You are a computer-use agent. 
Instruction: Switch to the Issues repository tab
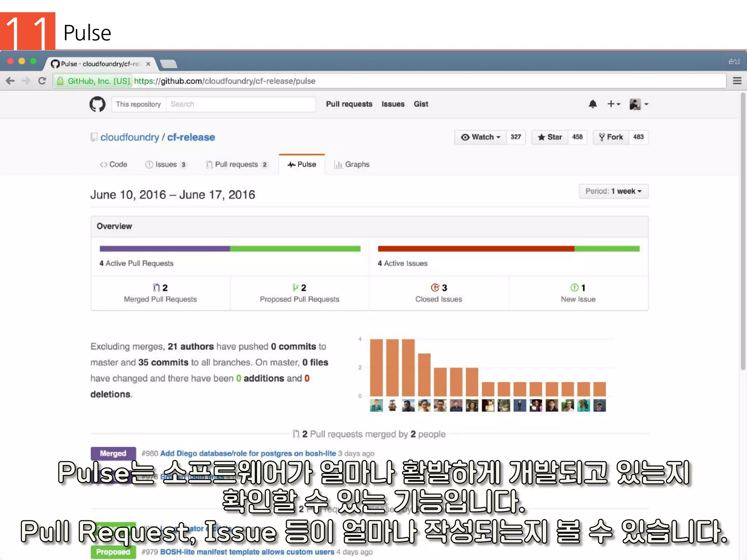[166, 164]
